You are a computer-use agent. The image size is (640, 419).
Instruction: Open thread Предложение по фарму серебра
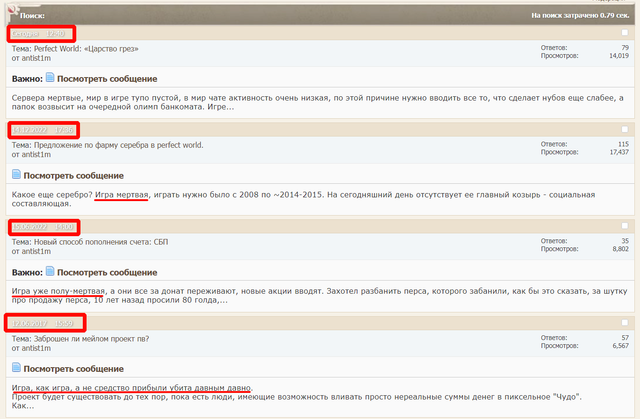pyautogui.click(x=120, y=144)
